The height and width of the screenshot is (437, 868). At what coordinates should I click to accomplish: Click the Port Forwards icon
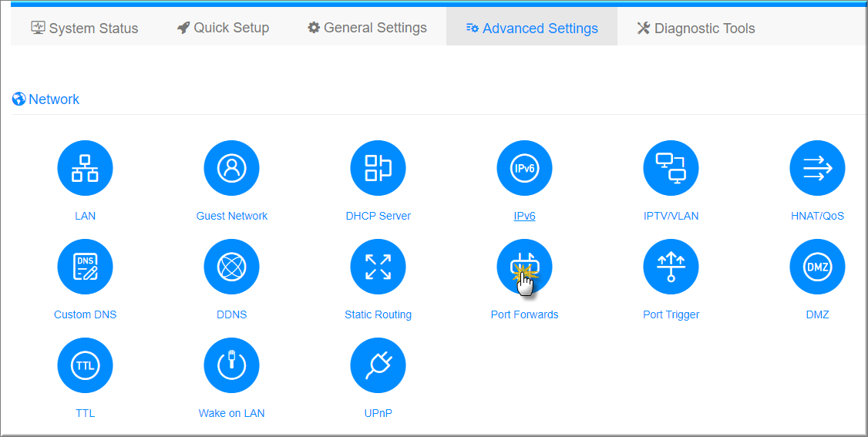pyautogui.click(x=524, y=267)
